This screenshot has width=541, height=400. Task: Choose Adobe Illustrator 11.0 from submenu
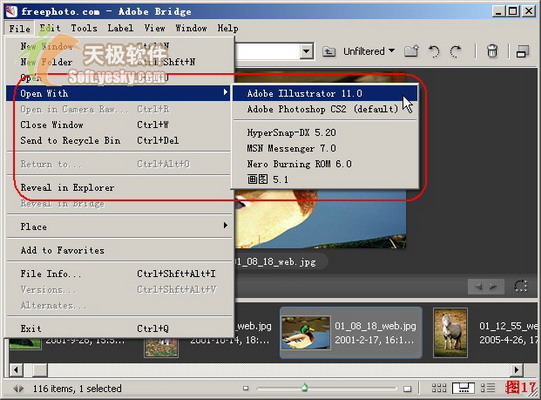325,94
